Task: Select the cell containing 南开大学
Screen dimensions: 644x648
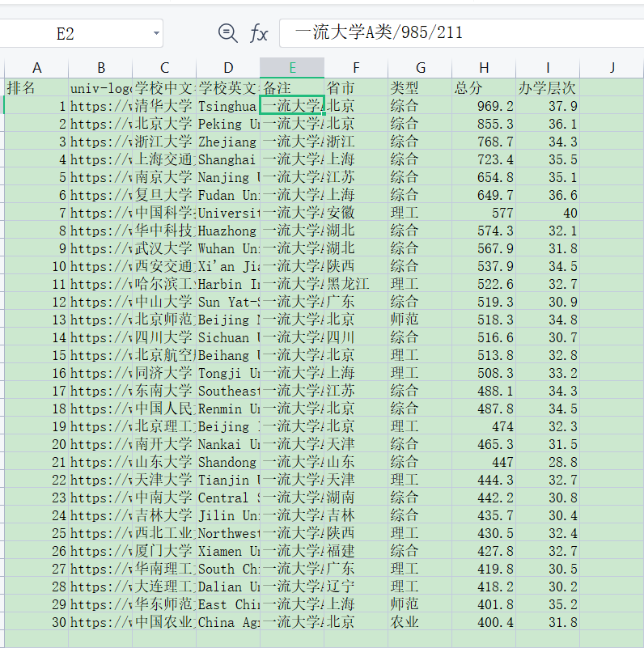Action: coord(164,444)
